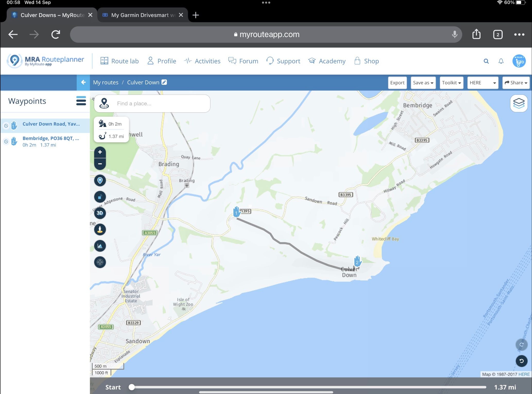The image size is (532, 394).
Task: Expand the Save as dropdown
Action: (423, 83)
